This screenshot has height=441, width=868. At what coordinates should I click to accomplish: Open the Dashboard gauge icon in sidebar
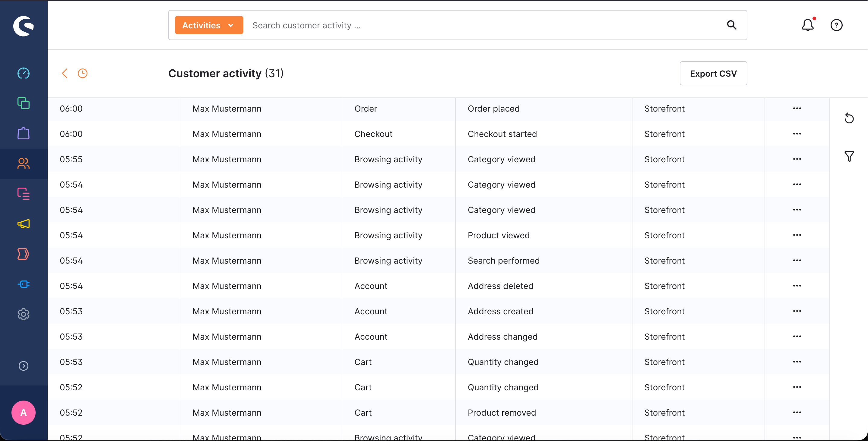23,73
